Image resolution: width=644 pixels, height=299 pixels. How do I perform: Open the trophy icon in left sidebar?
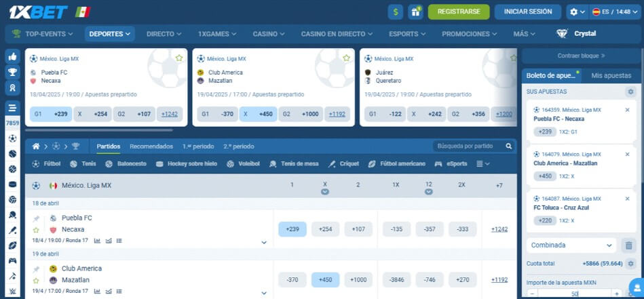(13, 72)
